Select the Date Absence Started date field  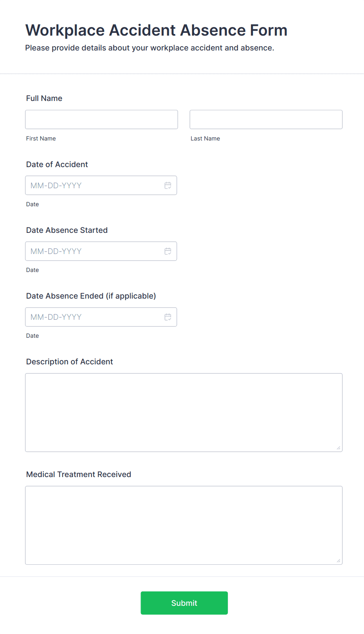(94, 251)
